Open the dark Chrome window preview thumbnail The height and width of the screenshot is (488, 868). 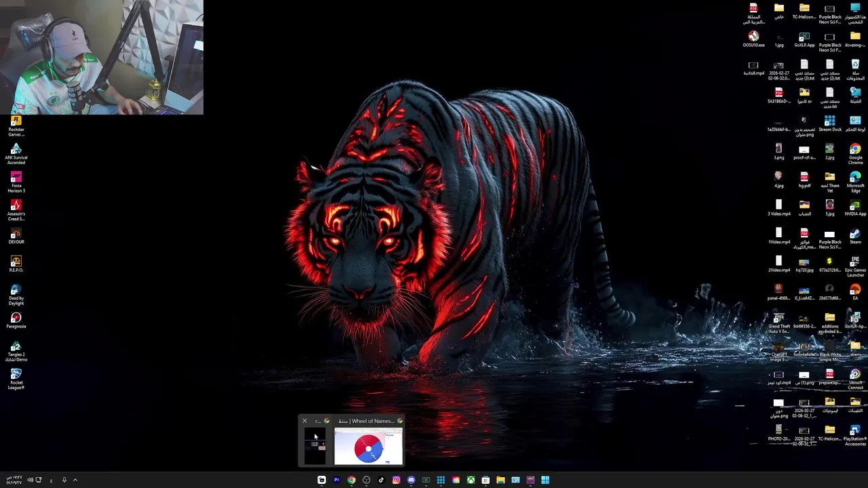point(315,447)
